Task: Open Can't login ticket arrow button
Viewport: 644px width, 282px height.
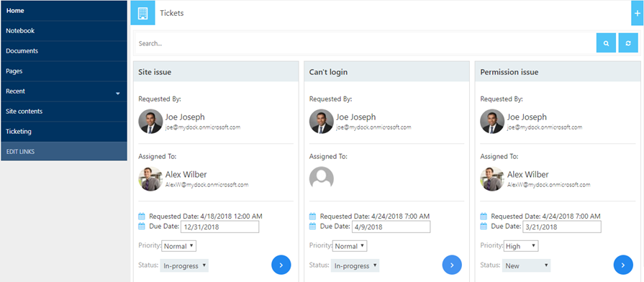Action: 452,265
